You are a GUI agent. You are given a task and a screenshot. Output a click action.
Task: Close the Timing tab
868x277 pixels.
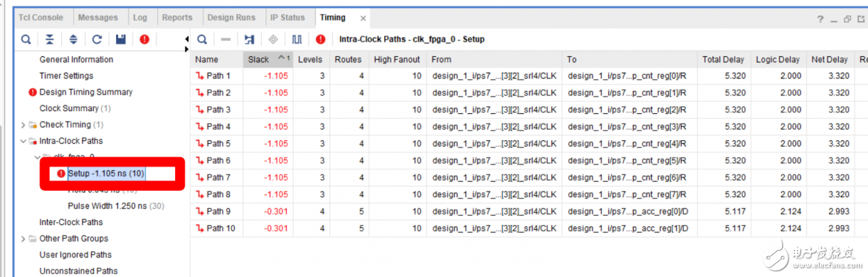pyautogui.click(x=363, y=18)
